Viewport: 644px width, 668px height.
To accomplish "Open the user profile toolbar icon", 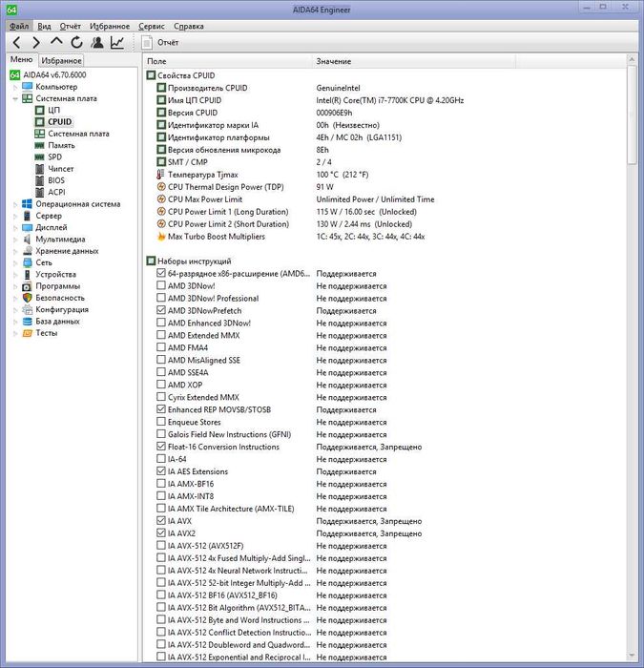I will point(97,43).
